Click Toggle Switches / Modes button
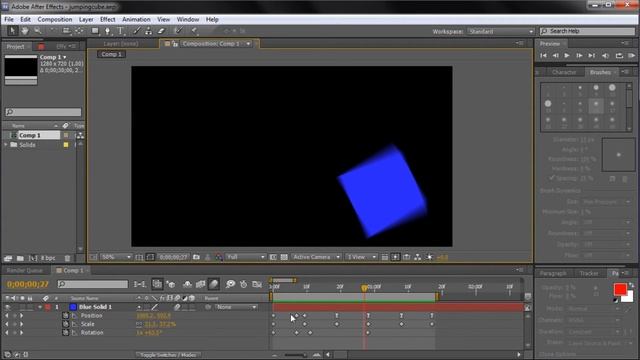This screenshot has height=360, width=640. (168, 355)
